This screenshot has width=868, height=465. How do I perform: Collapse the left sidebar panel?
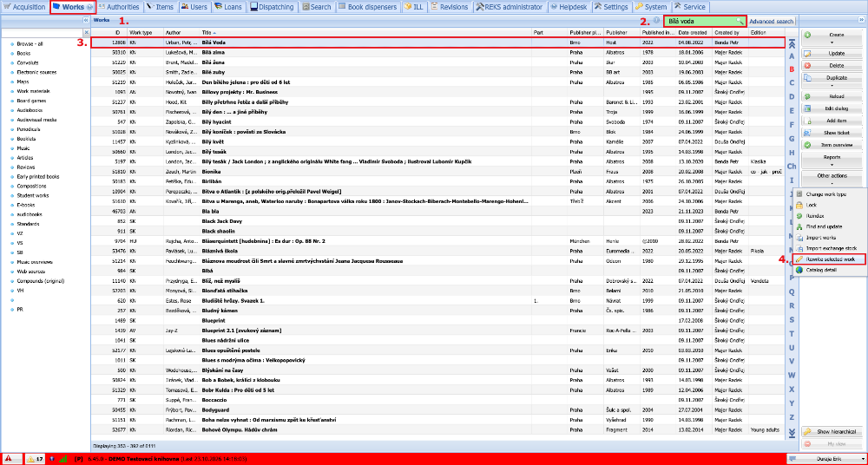tap(86, 20)
